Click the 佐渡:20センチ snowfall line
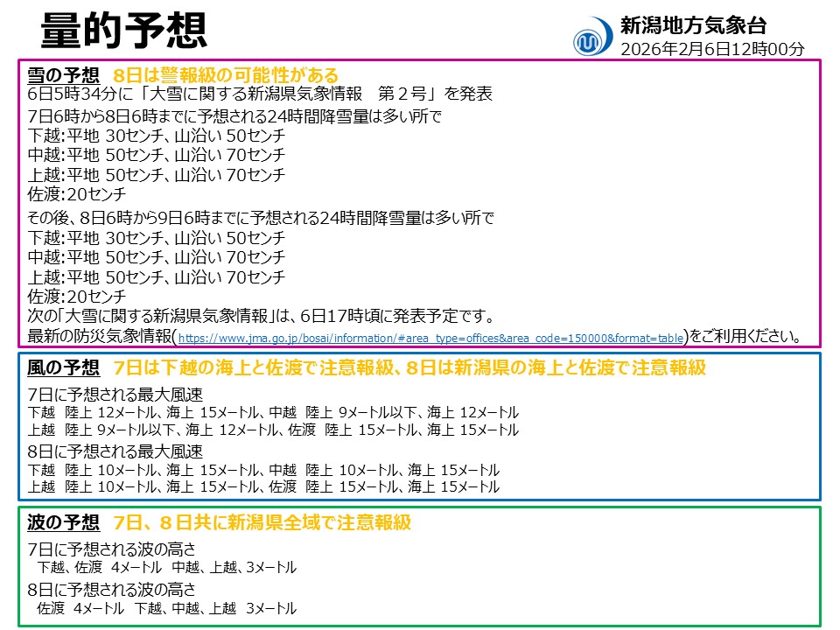The height and width of the screenshot is (630, 840). [76, 192]
